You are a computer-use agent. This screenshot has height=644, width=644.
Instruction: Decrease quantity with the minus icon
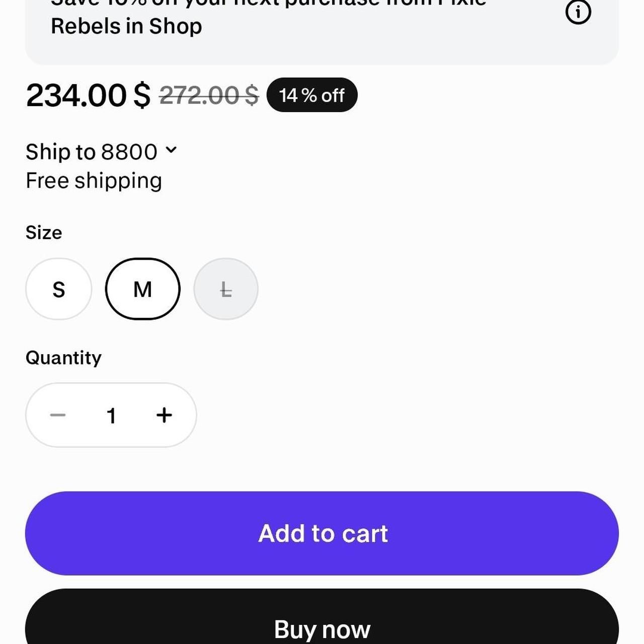pyautogui.click(x=58, y=415)
